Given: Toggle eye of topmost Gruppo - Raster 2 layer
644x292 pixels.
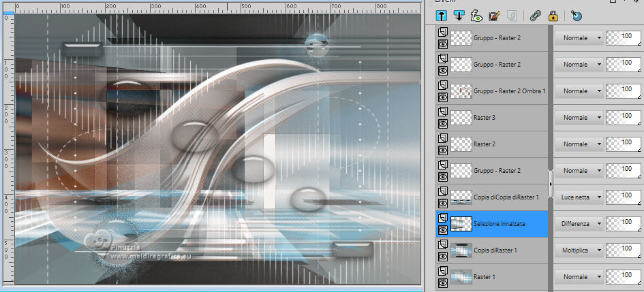Looking at the screenshot, I should click(443, 44).
